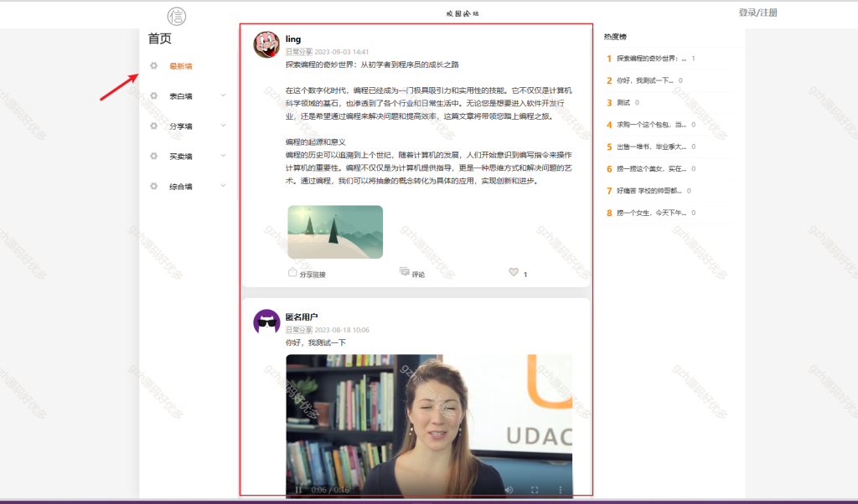Viewport: 858px width, 504px height.
Task: Open the video more-options menu
Action: [x=560, y=490]
